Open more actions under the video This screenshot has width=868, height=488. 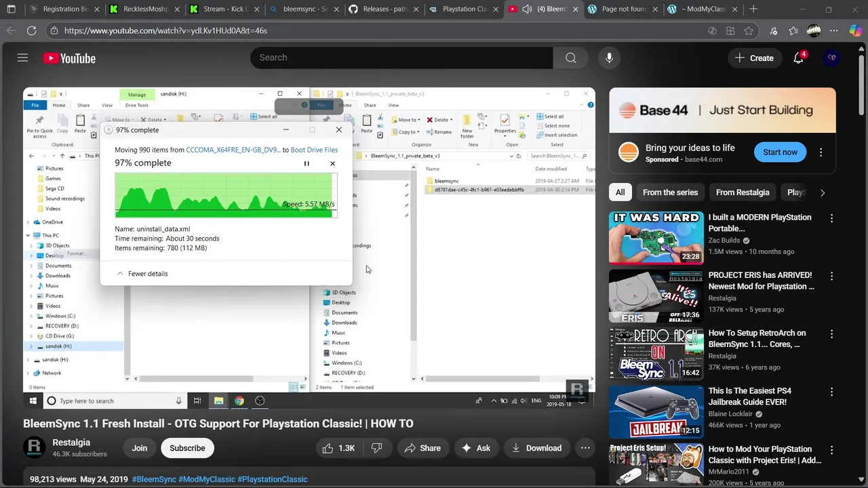tap(585, 448)
